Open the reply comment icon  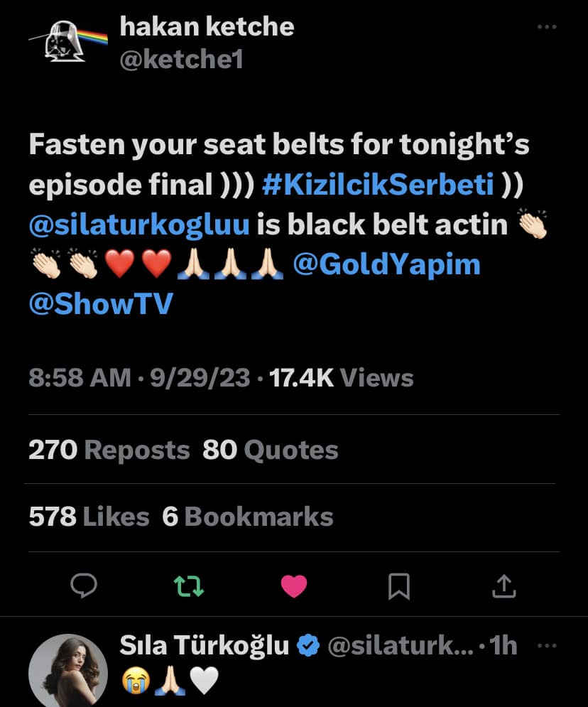tap(84, 585)
